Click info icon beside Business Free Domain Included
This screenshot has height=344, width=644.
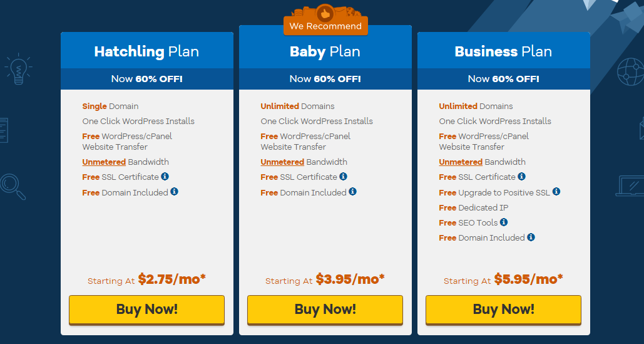coord(531,237)
